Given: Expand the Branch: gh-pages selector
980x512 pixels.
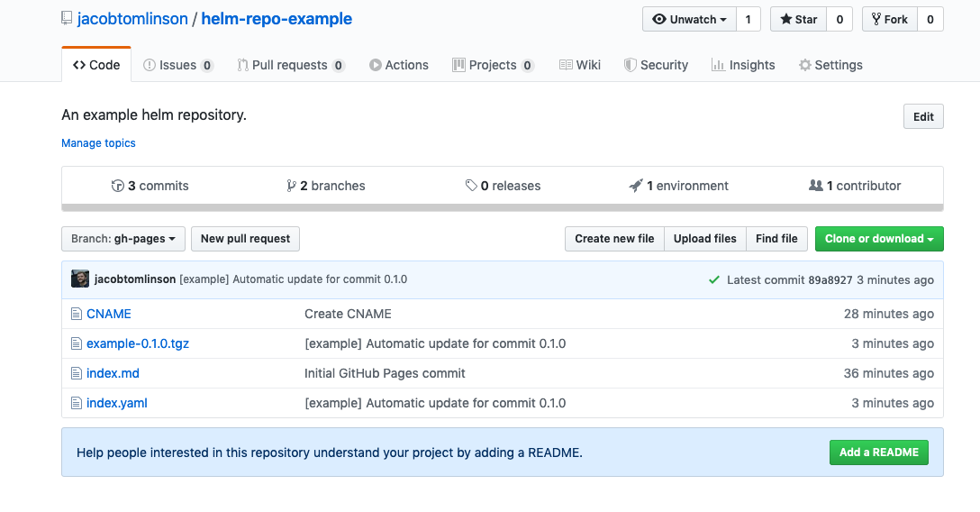Looking at the screenshot, I should [x=123, y=239].
